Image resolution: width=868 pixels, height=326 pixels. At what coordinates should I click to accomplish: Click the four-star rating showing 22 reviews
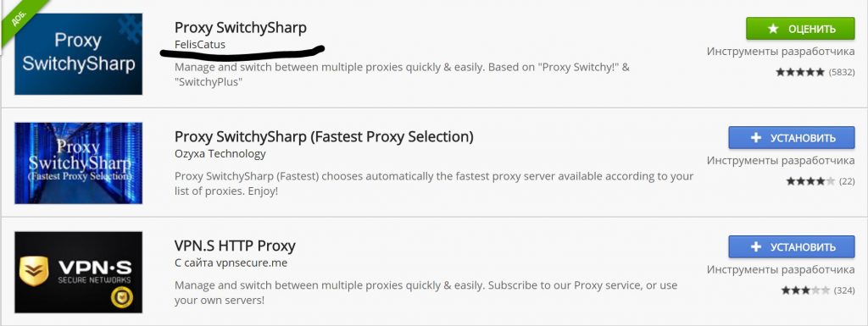point(810,180)
